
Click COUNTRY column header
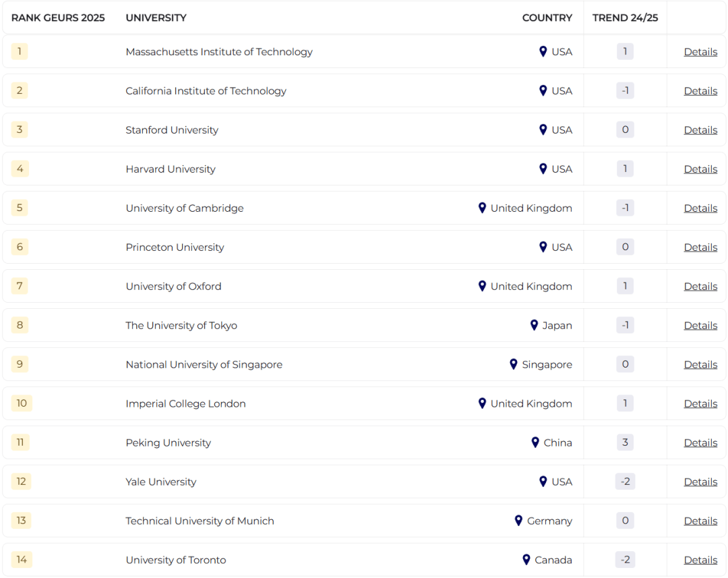pos(547,18)
